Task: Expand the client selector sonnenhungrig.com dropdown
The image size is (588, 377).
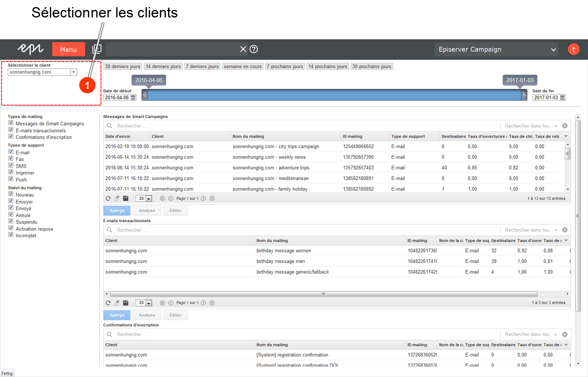Action: pos(74,72)
